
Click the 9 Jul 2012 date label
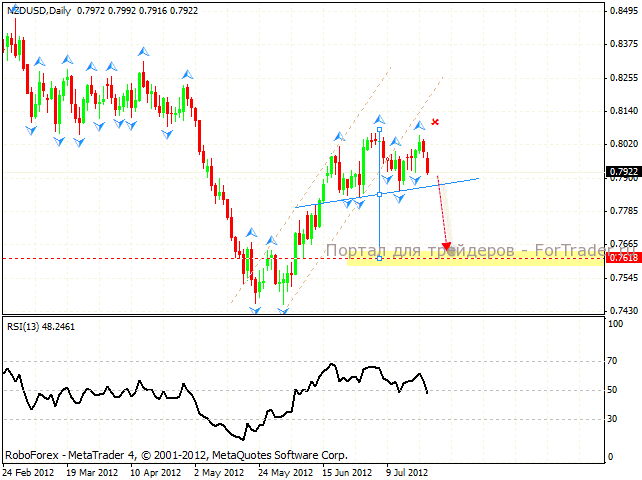405,470
